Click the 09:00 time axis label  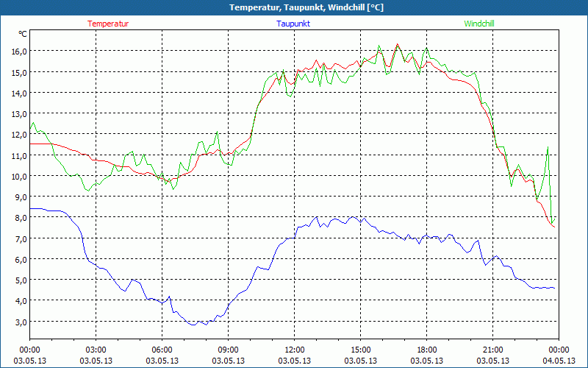click(229, 350)
